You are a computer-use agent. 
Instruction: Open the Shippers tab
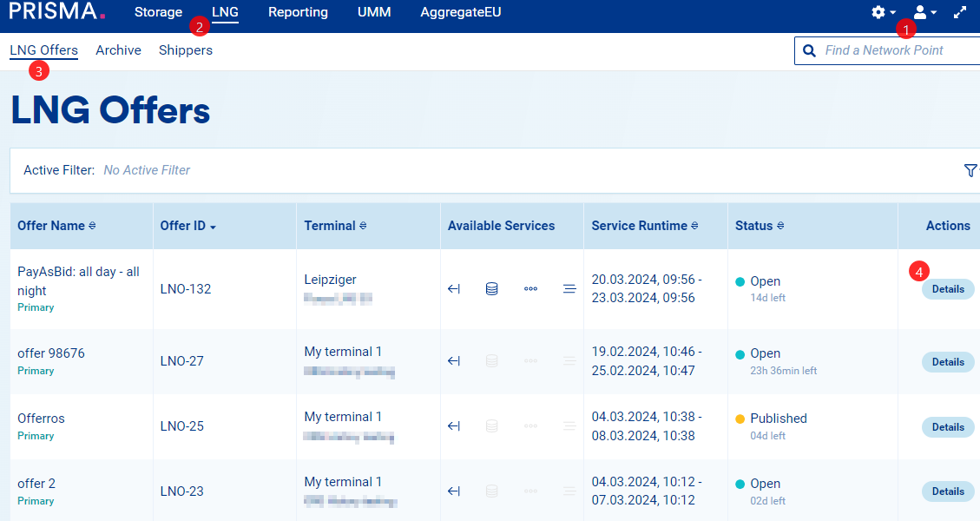(x=186, y=50)
